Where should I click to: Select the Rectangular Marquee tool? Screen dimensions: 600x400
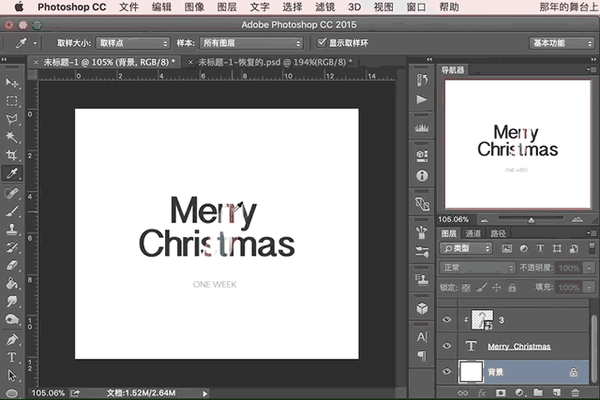point(12,101)
